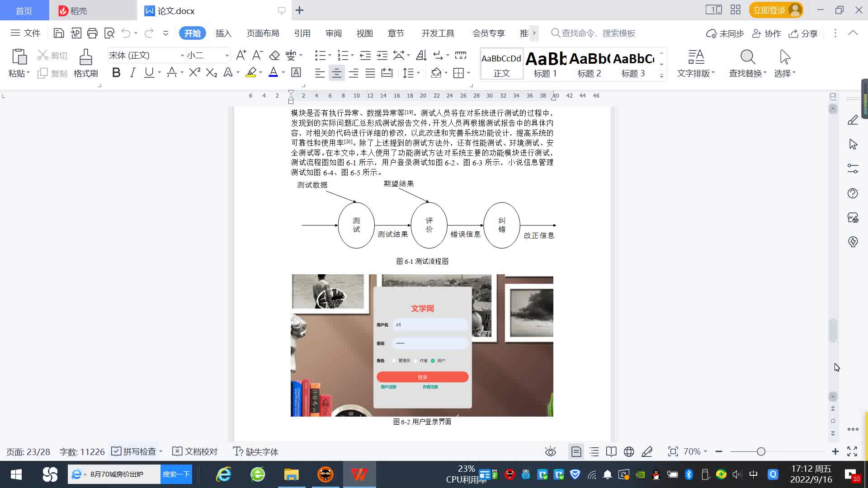Click the 立即登录 login button

[769, 10]
